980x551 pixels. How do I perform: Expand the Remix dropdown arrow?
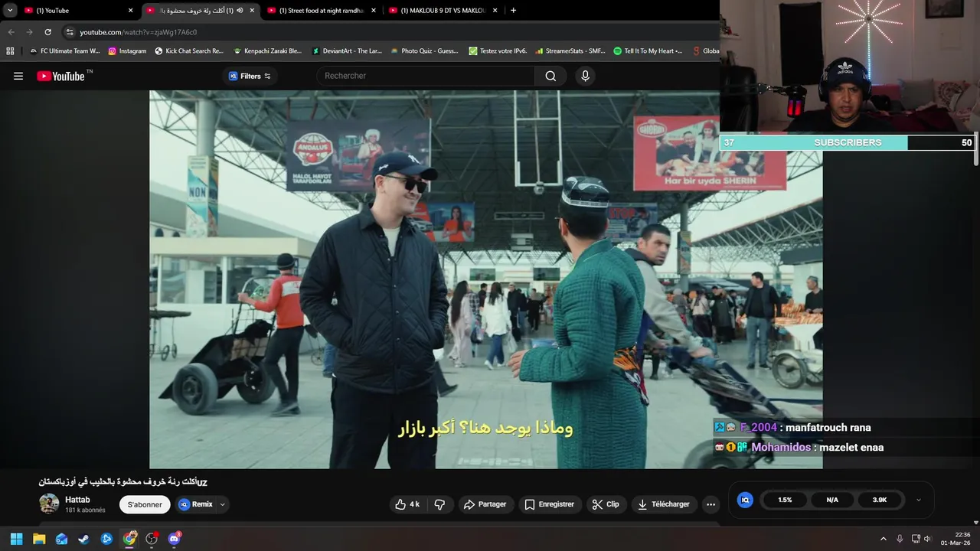223,504
